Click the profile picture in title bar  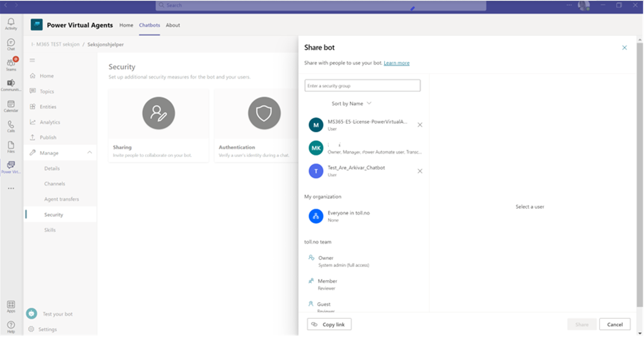(583, 5)
